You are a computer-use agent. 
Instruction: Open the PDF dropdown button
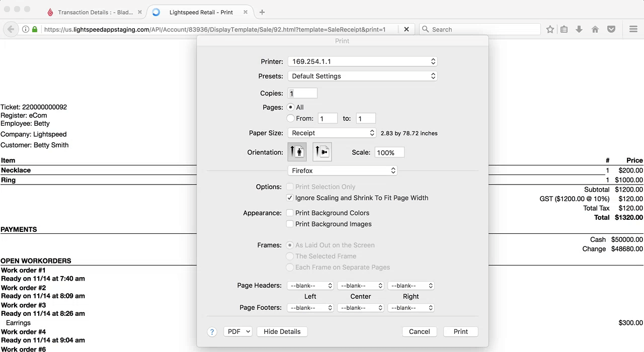click(x=237, y=331)
